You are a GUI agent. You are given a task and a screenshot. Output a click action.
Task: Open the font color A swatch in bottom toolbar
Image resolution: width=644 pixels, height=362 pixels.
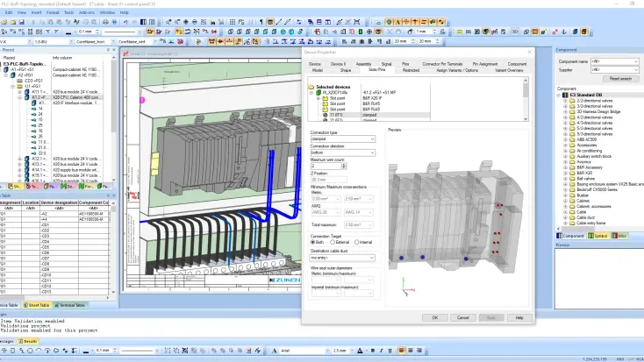[361, 351]
